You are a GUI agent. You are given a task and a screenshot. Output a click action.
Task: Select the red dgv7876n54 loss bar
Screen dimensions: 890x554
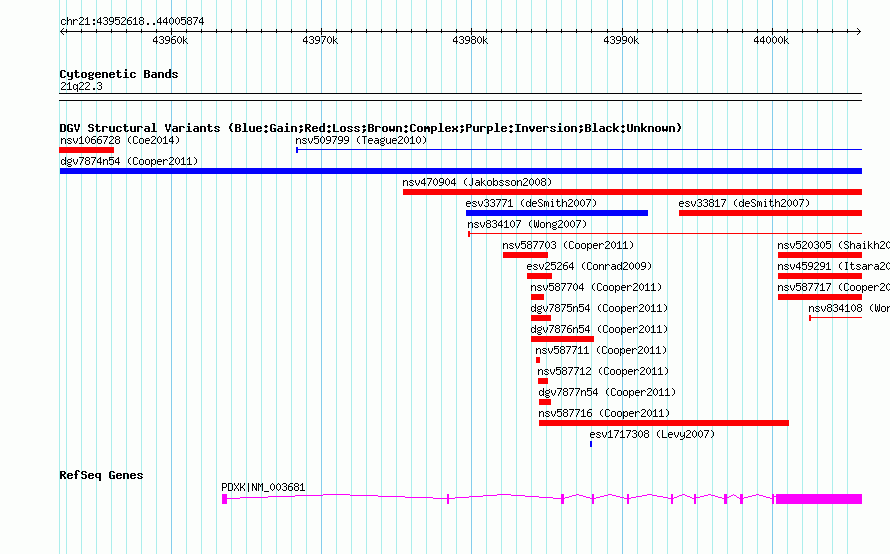[562, 339]
